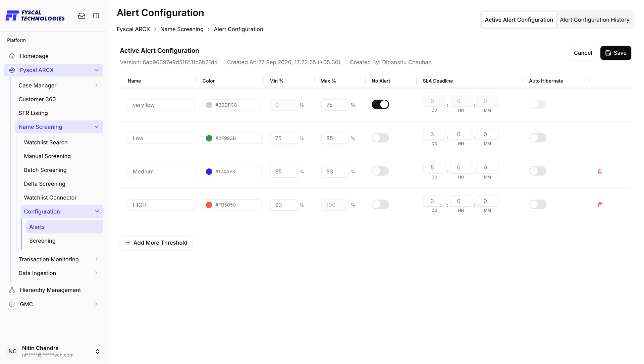The height and width of the screenshot is (364, 644).
Task: Toggle Auto Hibernate for Low row
Action: [x=538, y=138]
